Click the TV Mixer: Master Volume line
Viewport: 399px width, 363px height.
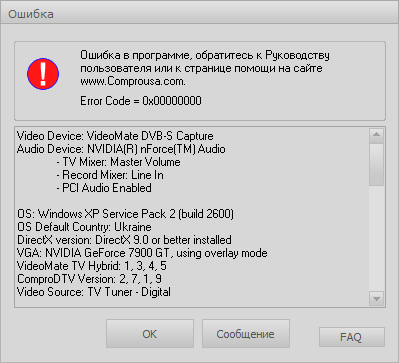pyautogui.click(x=118, y=162)
